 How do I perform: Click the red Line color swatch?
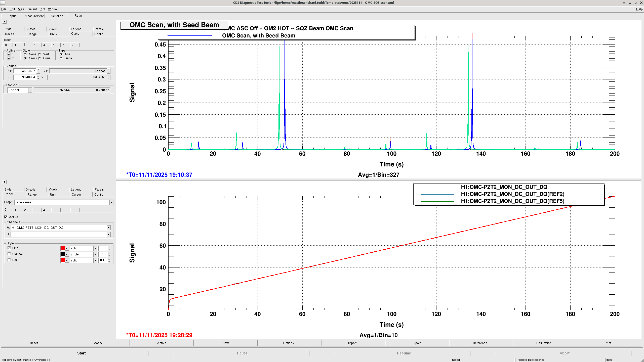(x=63, y=248)
